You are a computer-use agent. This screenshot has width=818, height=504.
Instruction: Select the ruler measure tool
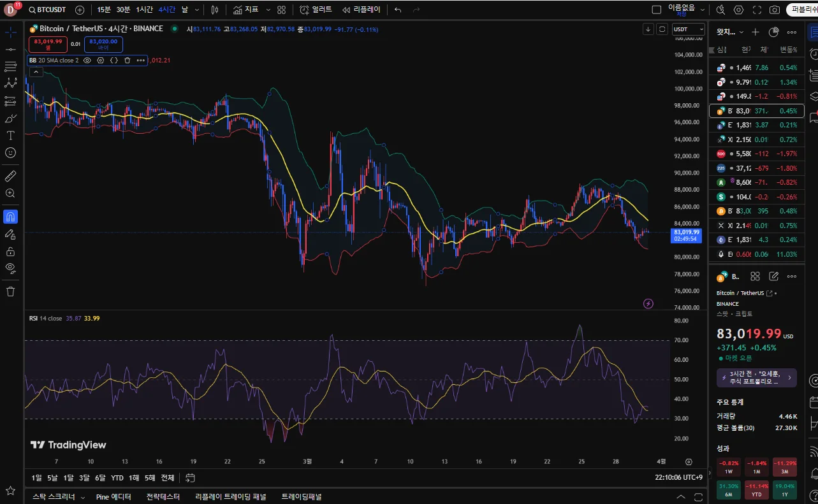(11, 176)
